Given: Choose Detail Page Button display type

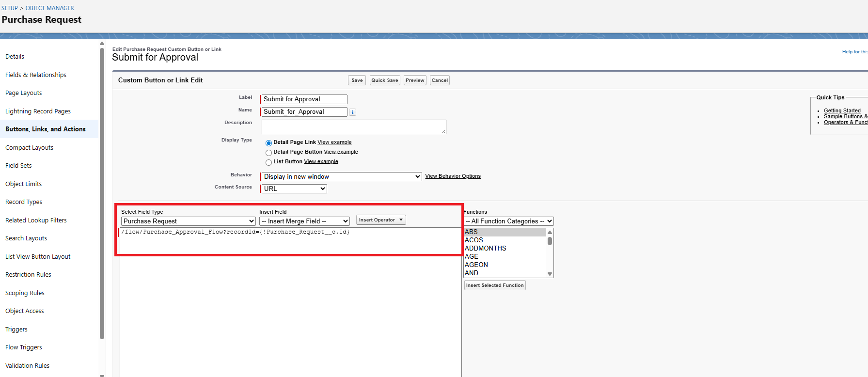Looking at the screenshot, I should (268, 153).
